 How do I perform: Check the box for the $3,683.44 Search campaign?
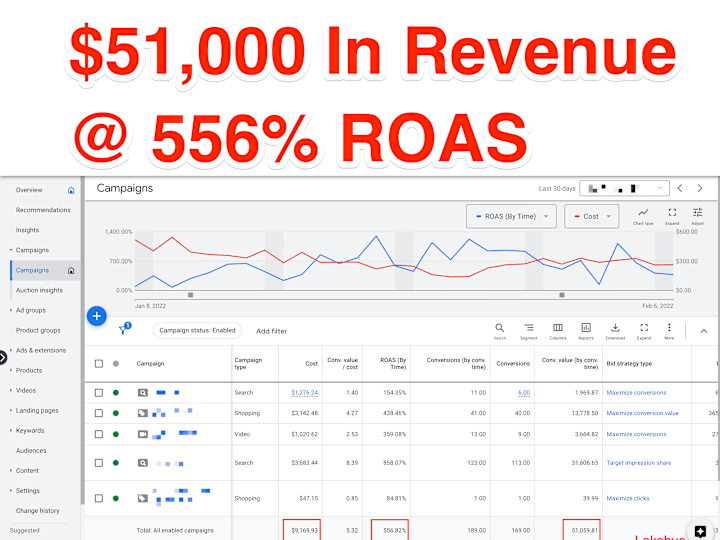coord(99,463)
